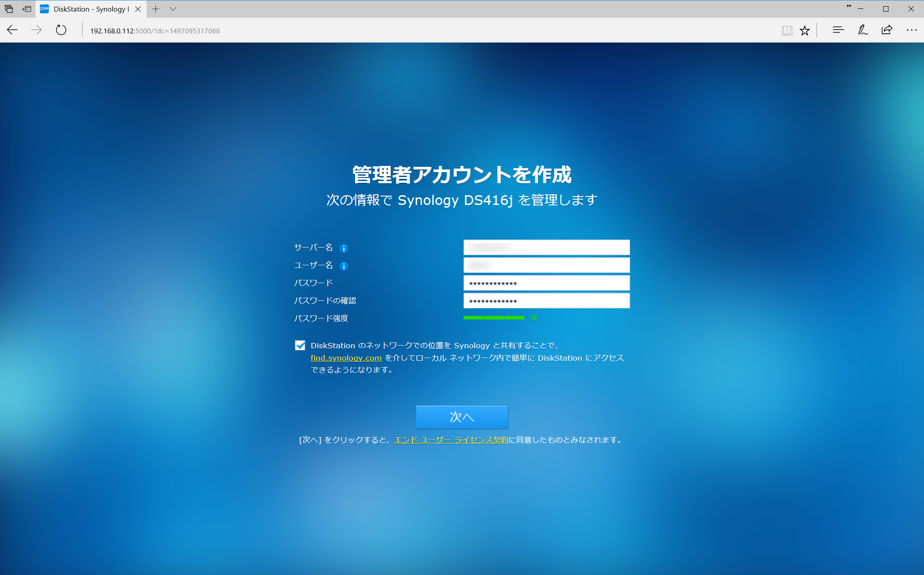
Task: Add page to favorites with star icon
Action: point(805,31)
